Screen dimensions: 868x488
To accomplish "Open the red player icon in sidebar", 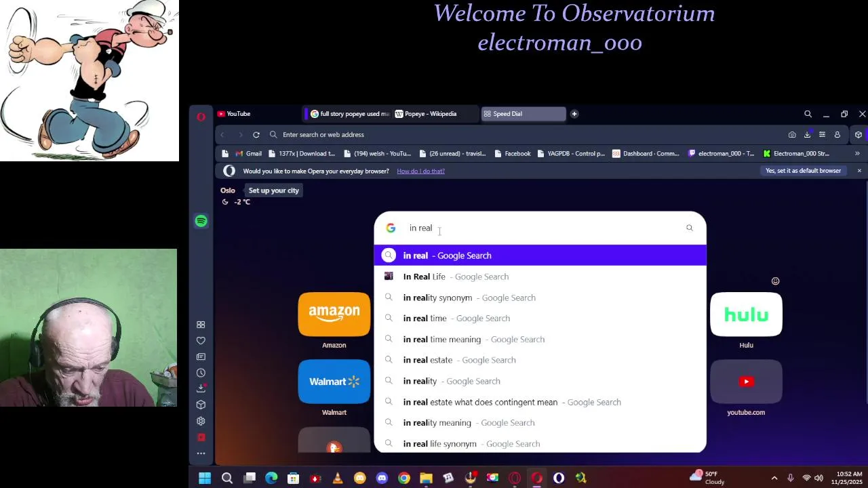I will click(x=201, y=437).
